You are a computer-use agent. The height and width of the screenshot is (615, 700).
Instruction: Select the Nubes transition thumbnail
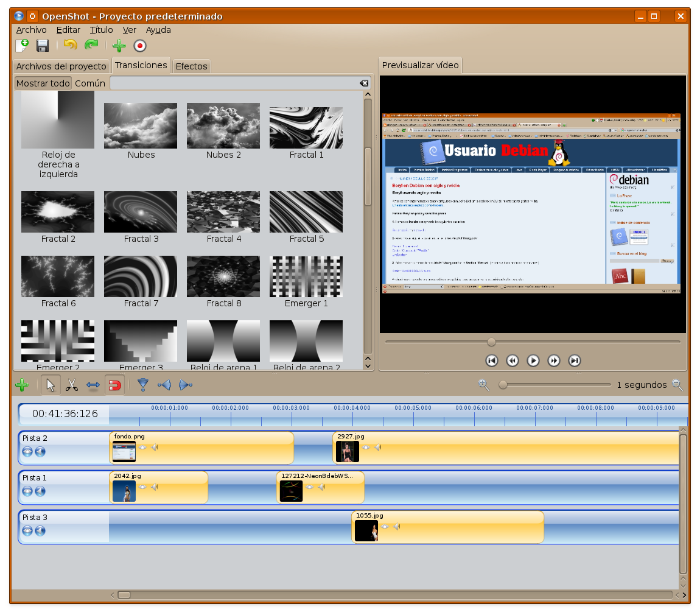[x=141, y=126]
